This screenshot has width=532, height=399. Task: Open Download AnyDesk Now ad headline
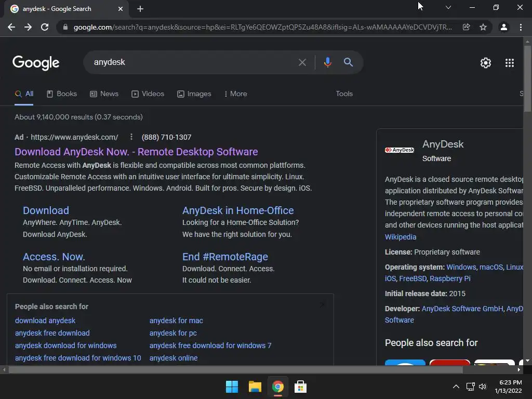[x=136, y=152]
